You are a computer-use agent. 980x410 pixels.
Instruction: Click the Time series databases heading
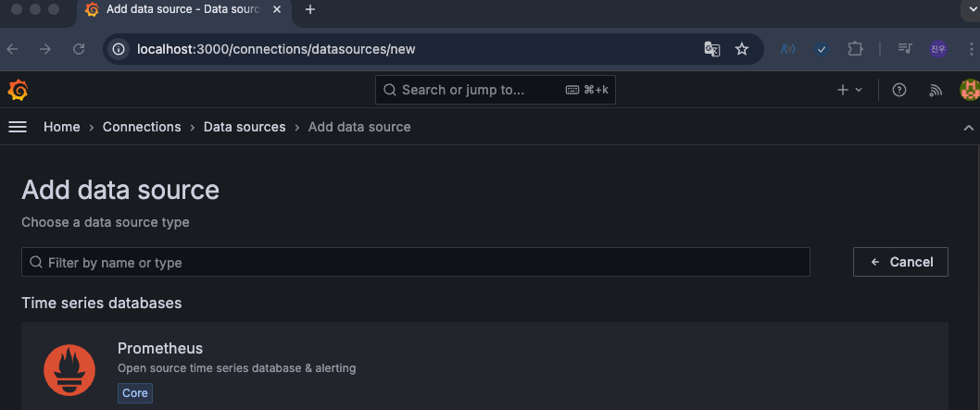coord(102,304)
